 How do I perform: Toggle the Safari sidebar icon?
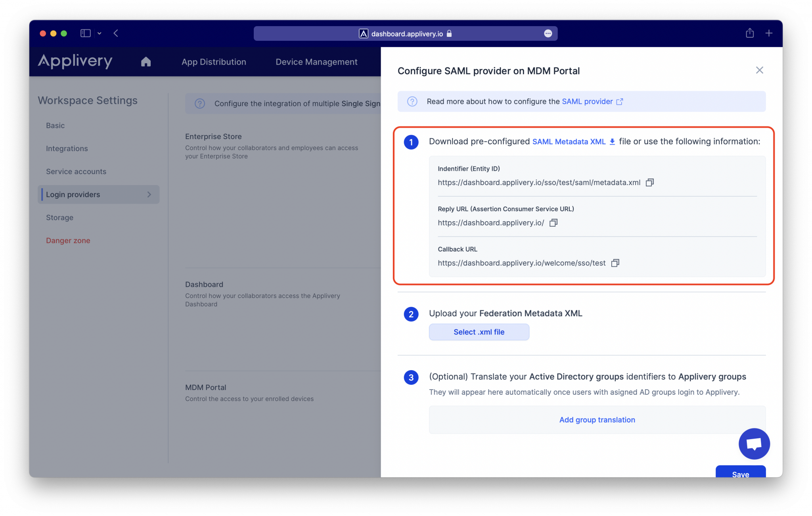(x=85, y=33)
